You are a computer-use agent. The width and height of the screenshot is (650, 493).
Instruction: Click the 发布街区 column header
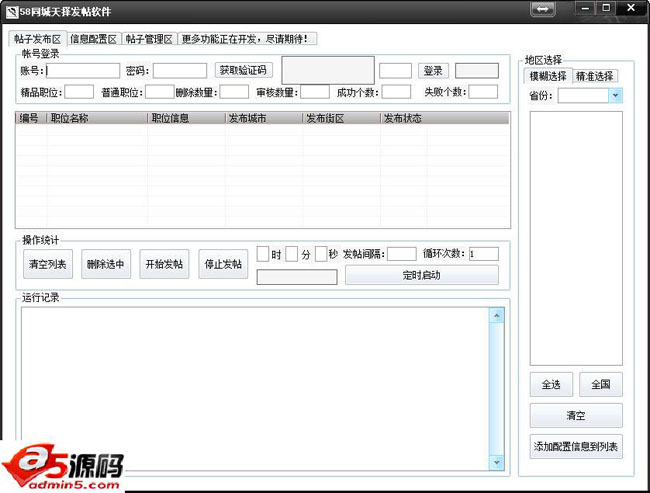(342, 118)
